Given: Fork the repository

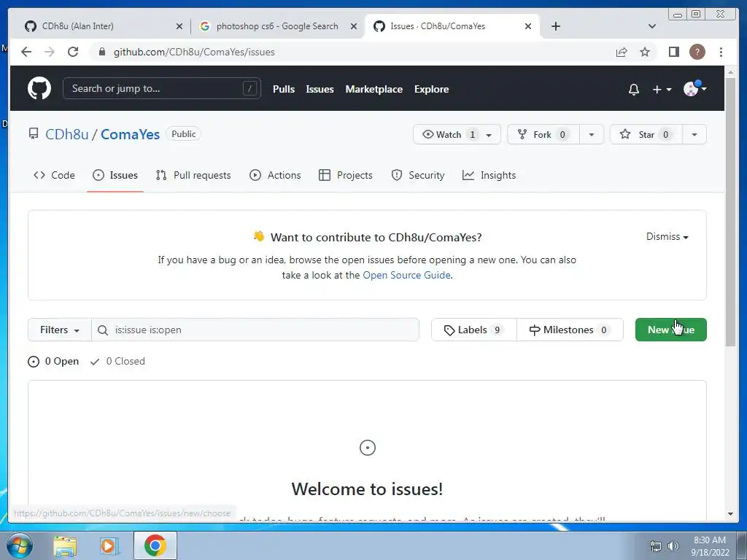Looking at the screenshot, I should tap(543, 134).
